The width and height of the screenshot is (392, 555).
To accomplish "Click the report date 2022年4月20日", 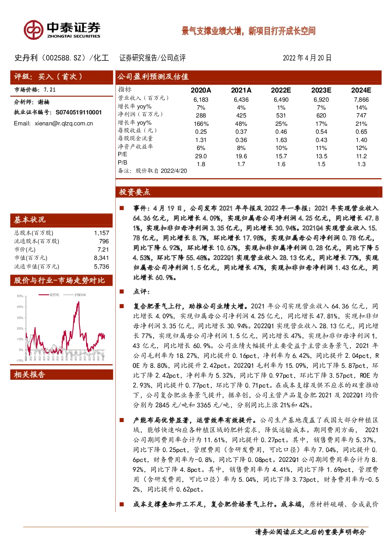I will (x=307, y=58).
